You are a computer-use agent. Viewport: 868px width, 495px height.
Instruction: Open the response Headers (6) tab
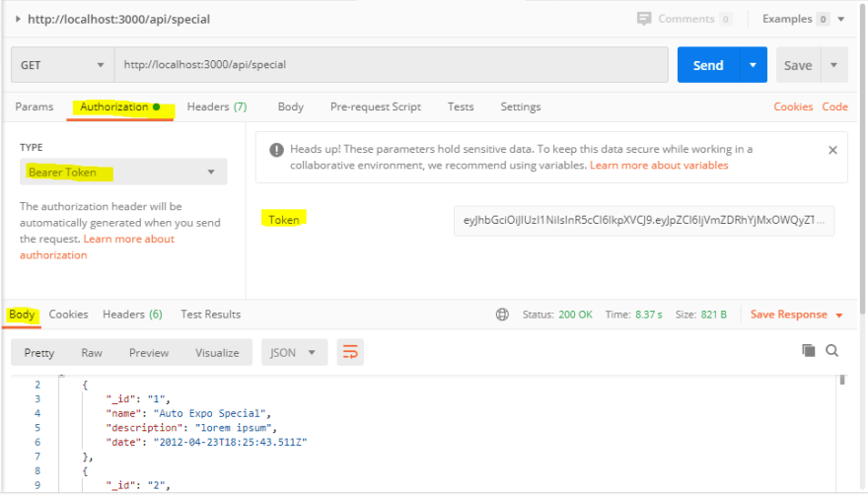point(132,315)
